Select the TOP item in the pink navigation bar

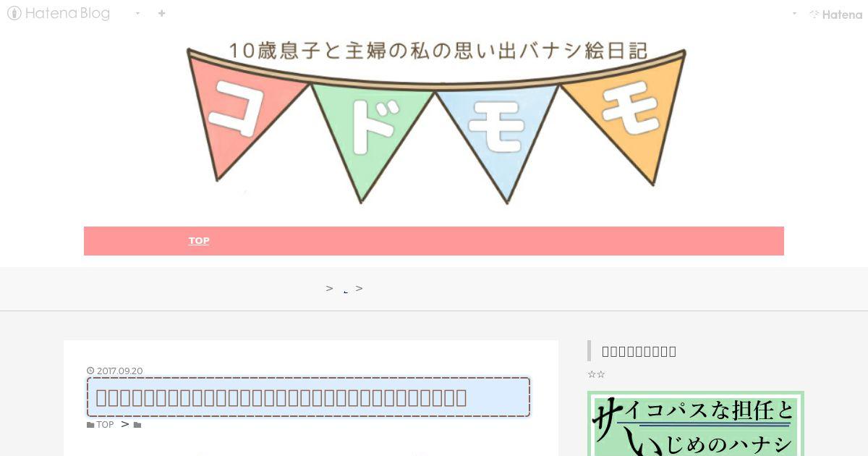coord(199,241)
